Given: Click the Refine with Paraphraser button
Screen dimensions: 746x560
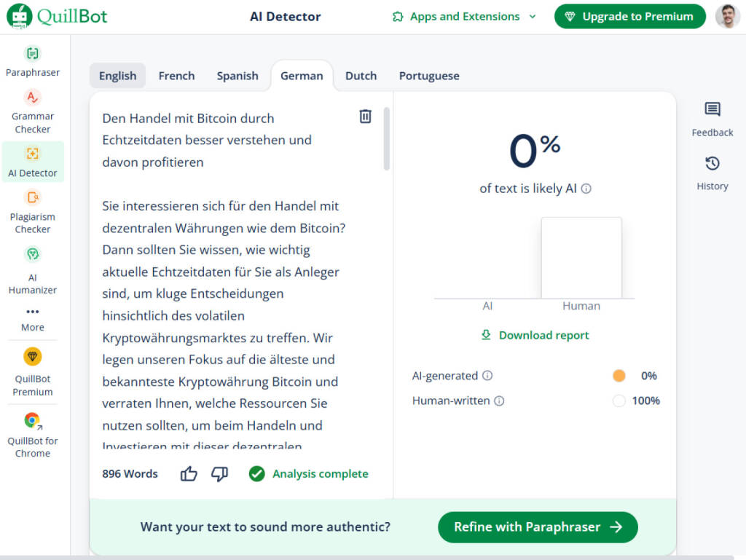Looking at the screenshot, I should point(538,527).
